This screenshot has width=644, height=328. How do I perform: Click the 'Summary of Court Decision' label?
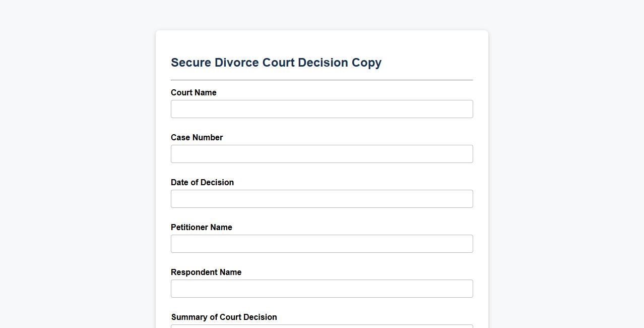[224, 317]
